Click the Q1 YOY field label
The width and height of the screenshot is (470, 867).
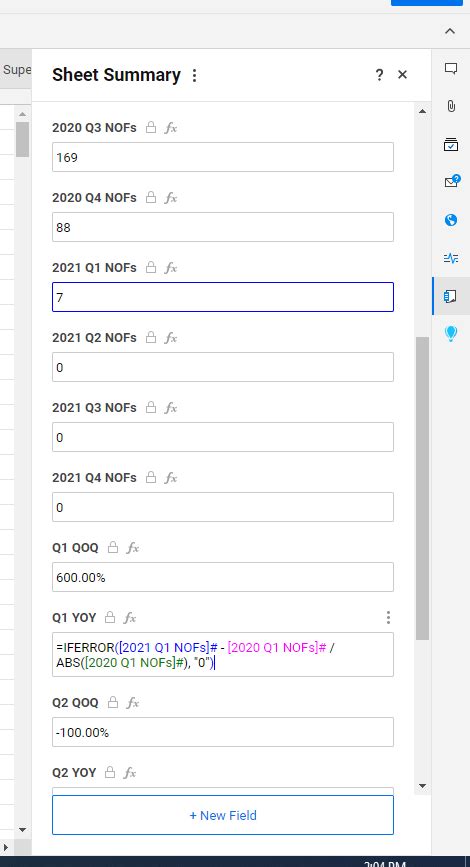pos(74,618)
